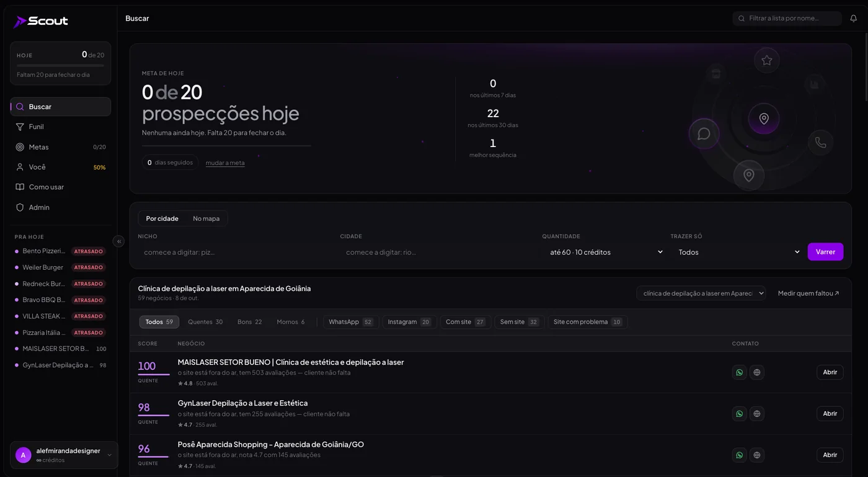Filter results by Site com problema
The width and height of the screenshot is (868, 477).
pyautogui.click(x=588, y=322)
